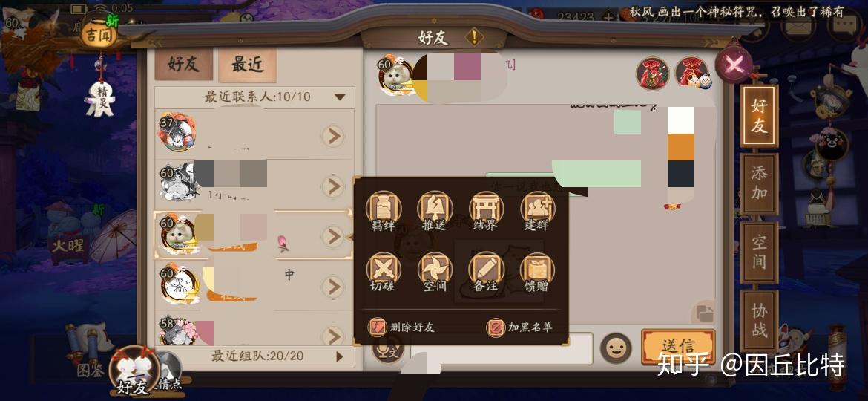Edit friend 备注 note icon
Viewport: 868px width, 401px height.
(486, 272)
